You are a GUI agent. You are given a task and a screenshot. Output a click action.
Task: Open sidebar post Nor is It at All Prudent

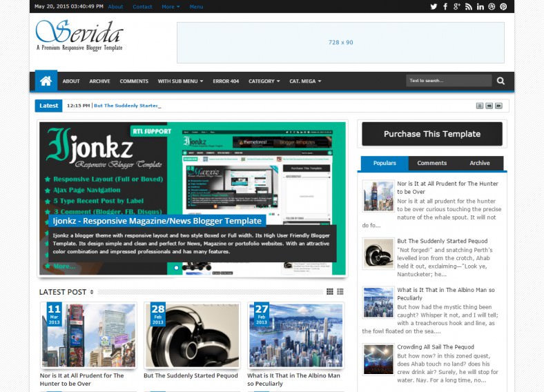(447, 188)
